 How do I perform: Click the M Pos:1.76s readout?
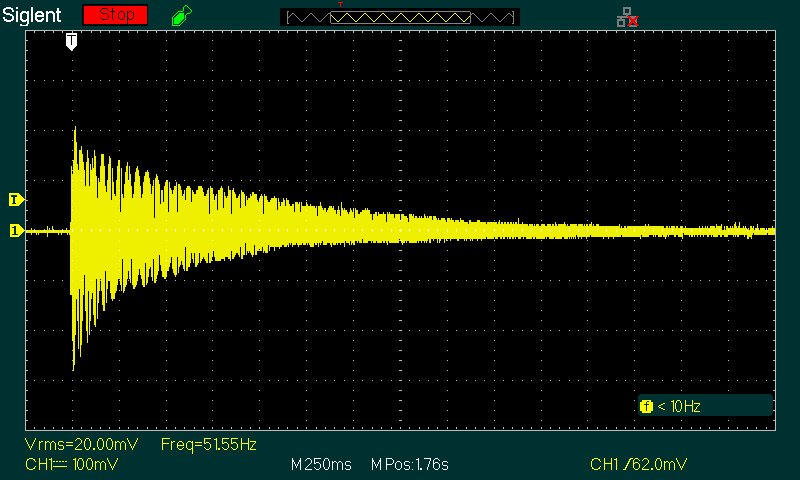point(410,464)
